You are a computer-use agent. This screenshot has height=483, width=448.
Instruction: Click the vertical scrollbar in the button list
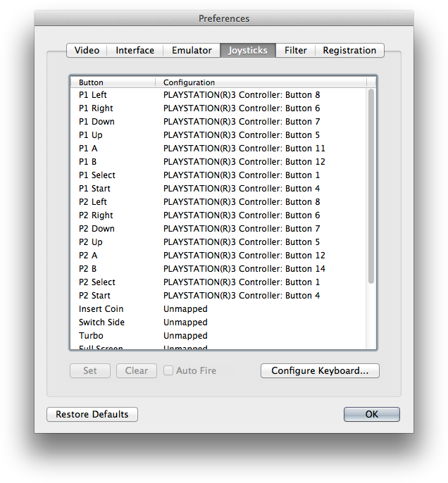[371, 186]
